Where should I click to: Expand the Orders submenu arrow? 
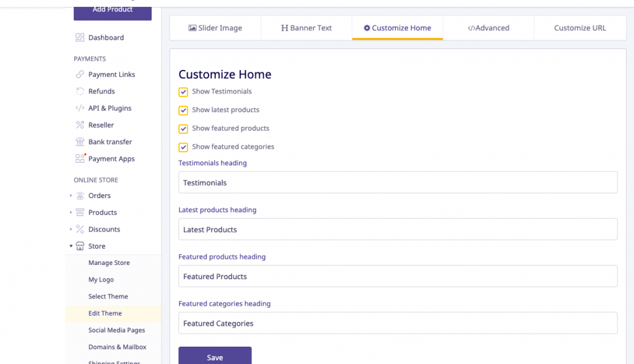[x=71, y=196]
